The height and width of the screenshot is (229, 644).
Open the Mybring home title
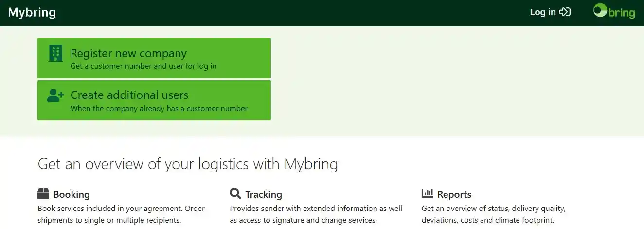click(32, 13)
